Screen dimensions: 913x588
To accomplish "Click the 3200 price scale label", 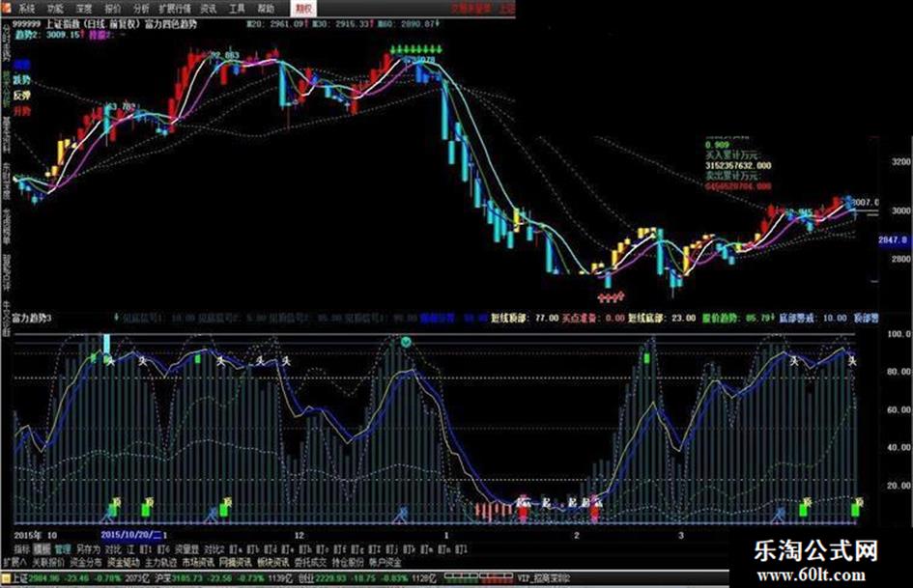I will (899, 162).
